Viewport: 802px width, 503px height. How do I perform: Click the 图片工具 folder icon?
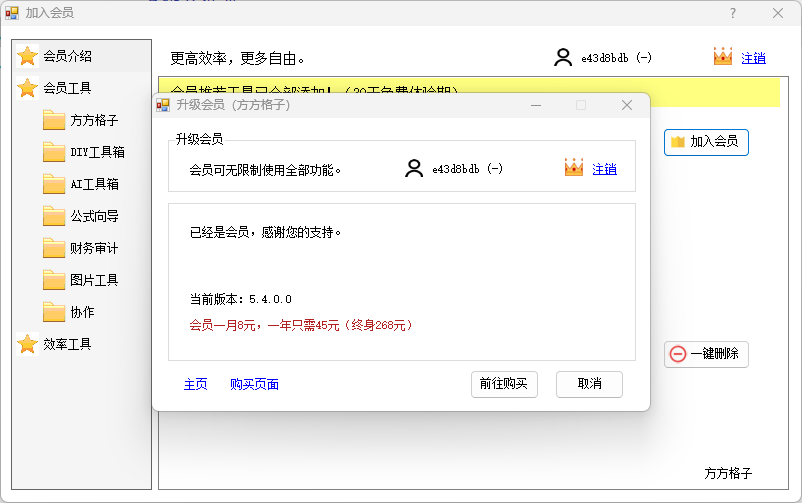coord(54,280)
